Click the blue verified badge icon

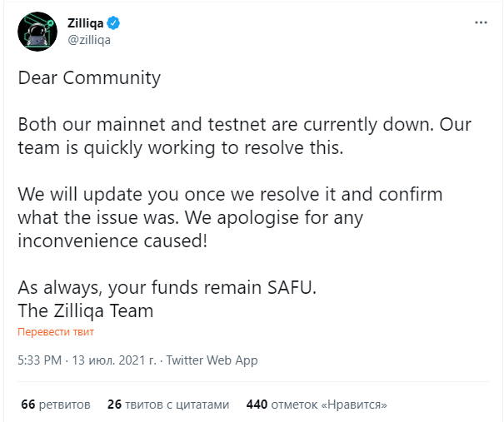(x=113, y=23)
